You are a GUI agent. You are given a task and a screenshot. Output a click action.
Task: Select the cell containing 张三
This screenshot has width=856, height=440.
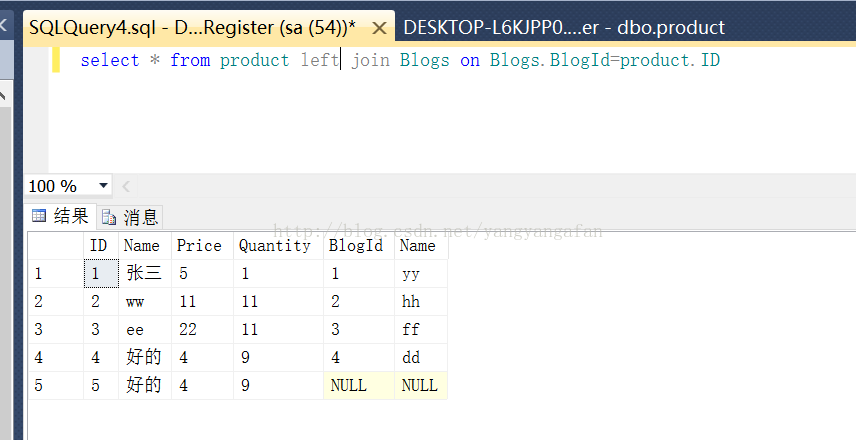coord(145,273)
